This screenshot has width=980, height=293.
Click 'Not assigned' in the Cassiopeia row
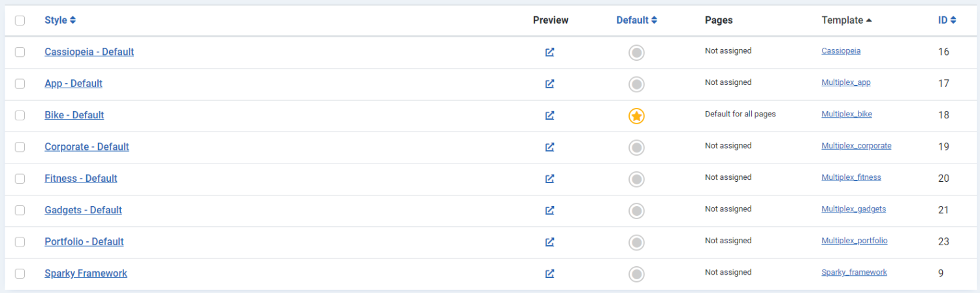[728, 51]
